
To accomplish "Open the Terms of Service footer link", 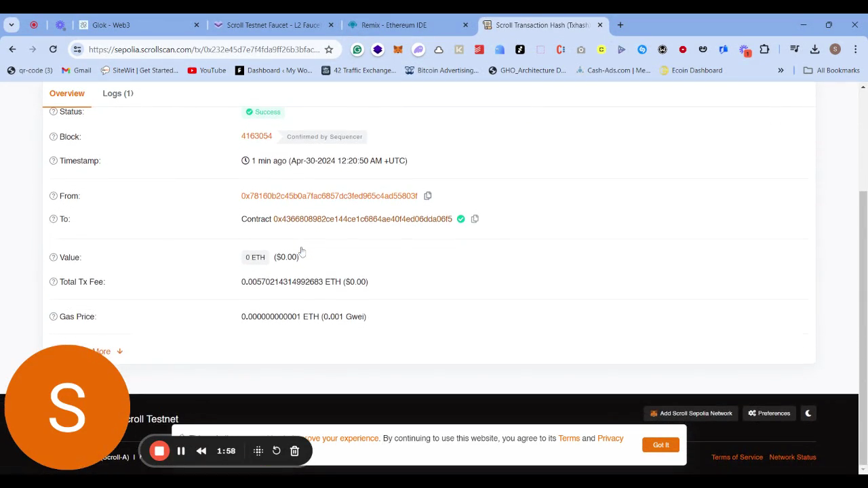I will coord(737,457).
